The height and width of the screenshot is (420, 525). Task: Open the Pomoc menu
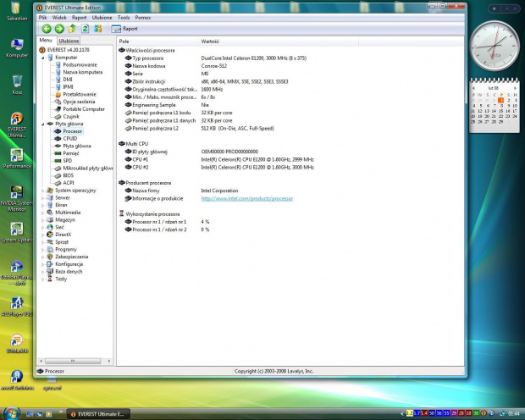click(x=143, y=18)
